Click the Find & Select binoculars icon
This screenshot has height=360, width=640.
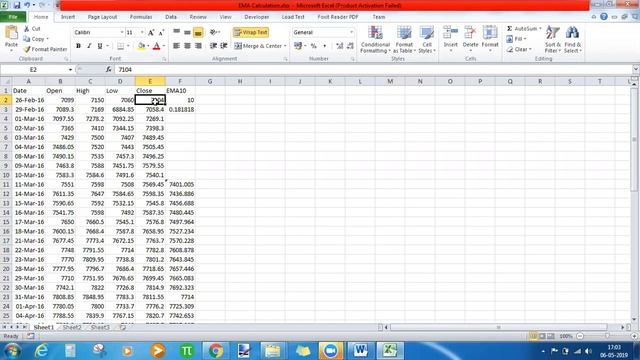[572, 33]
